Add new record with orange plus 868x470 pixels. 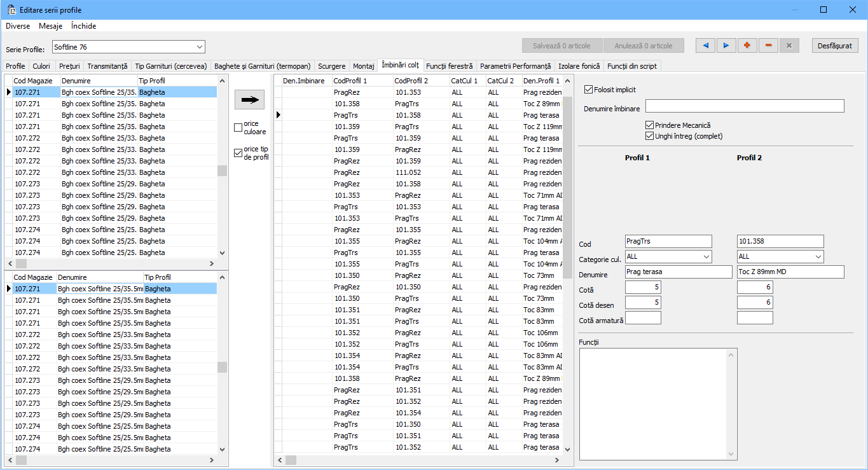(747, 46)
